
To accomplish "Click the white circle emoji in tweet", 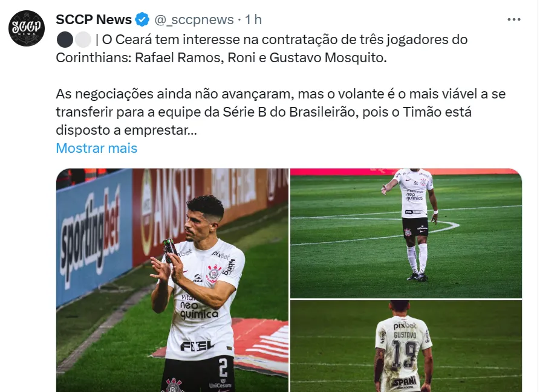I will click(83, 40).
